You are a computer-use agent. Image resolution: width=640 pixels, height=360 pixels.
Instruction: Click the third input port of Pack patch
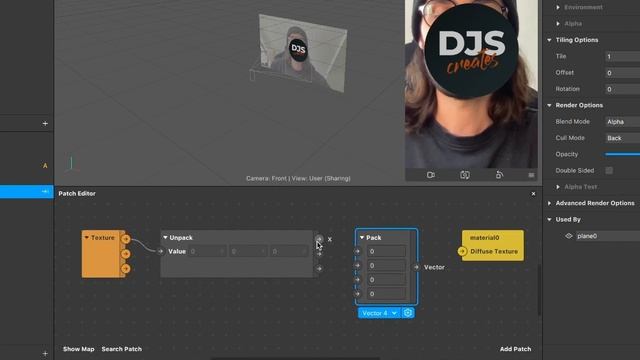pos(358,280)
